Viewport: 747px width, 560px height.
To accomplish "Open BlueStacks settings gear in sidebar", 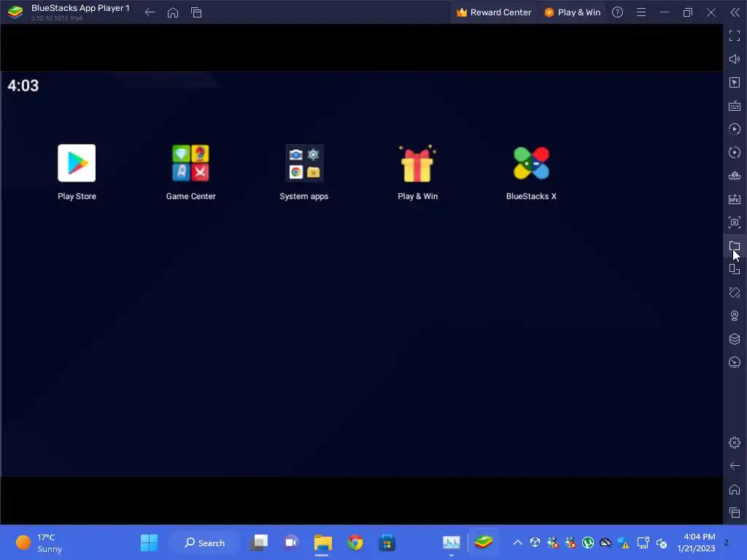I will 735,443.
